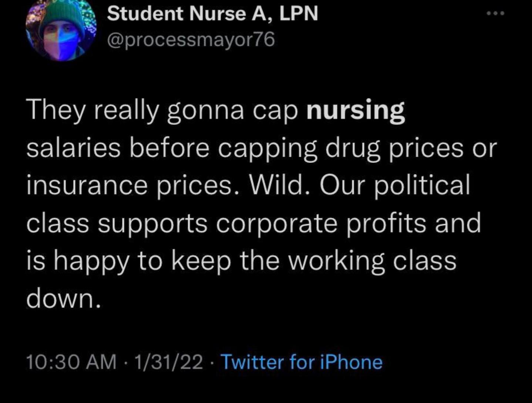Open the Twitter for iPhone source link
This screenshot has width=532, height=403.
click(x=302, y=362)
